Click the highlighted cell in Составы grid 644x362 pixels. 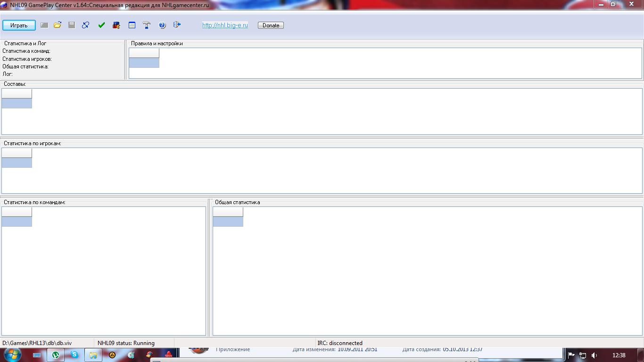17,103
